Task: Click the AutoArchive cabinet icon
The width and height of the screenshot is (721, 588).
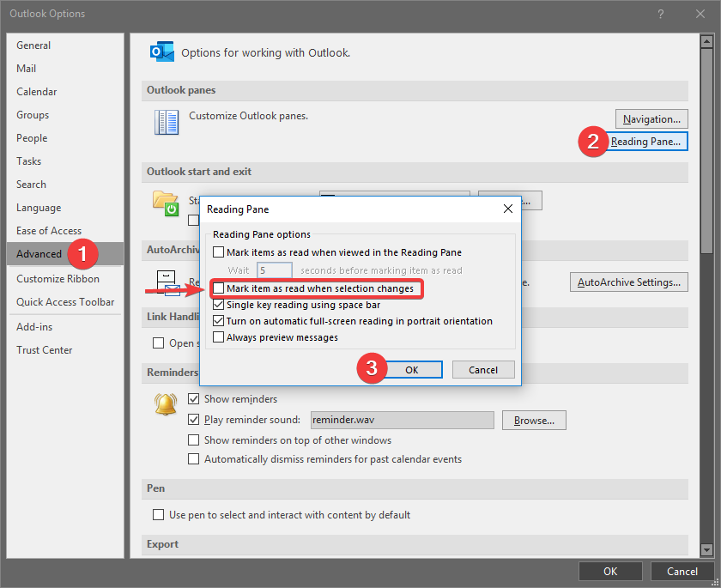Action: click(x=167, y=282)
